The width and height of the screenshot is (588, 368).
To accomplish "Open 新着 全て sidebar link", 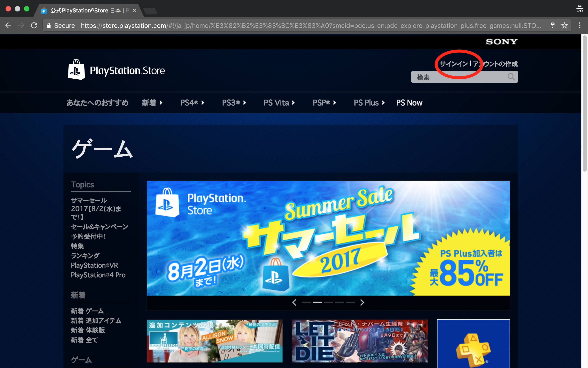I will pyautogui.click(x=85, y=340).
